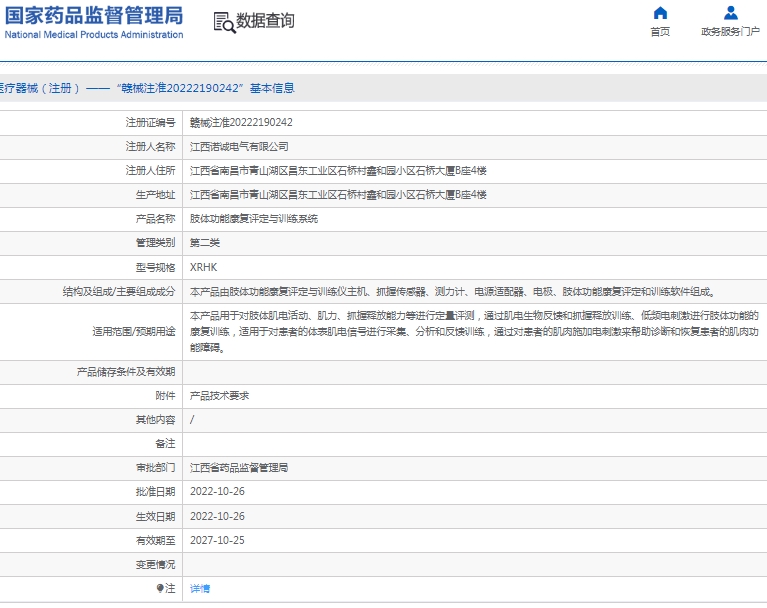This screenshot has width=767, height=608.
Task: Click the 管理类别 field label
Action: 155,243
